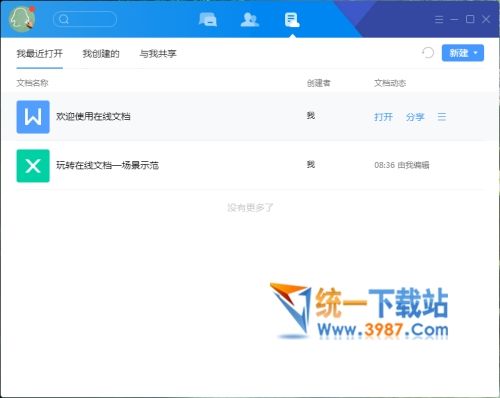
Task: Click the blue W document icon
Action: [x=33, y=117]
